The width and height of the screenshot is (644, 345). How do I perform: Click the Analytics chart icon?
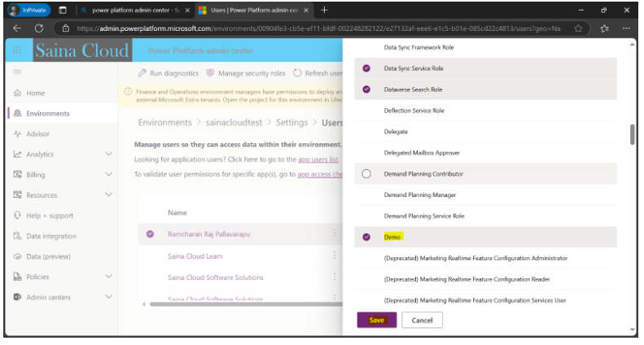tap(17, 154)
